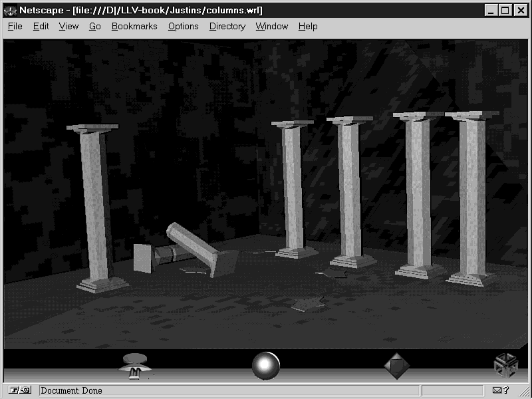Click the leftmost standing column
Viewport: 532px width, 399px height.
(96, 206)
